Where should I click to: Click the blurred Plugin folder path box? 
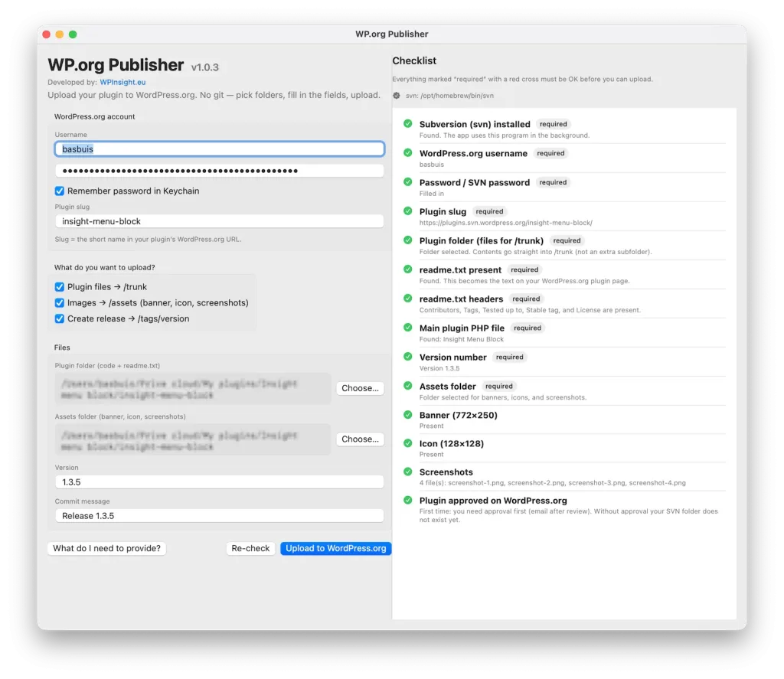(x=192, y=389)
